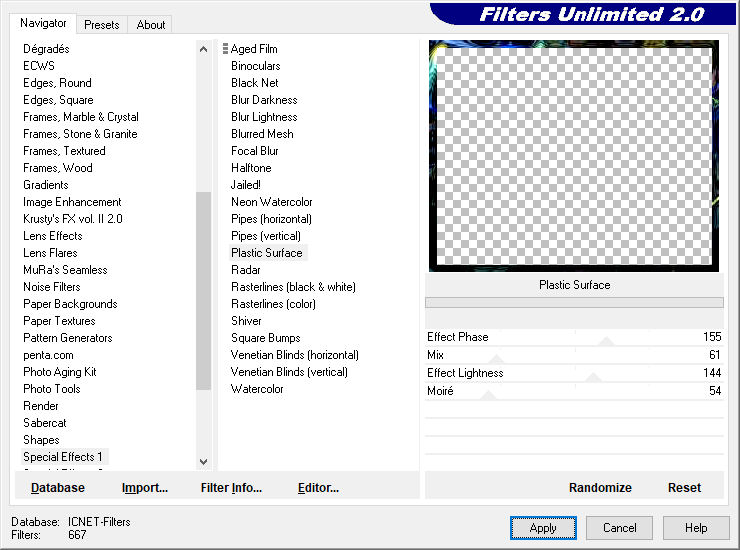Open the About tab
This screenshot has width=740, height=550.
tap(151, 25)
